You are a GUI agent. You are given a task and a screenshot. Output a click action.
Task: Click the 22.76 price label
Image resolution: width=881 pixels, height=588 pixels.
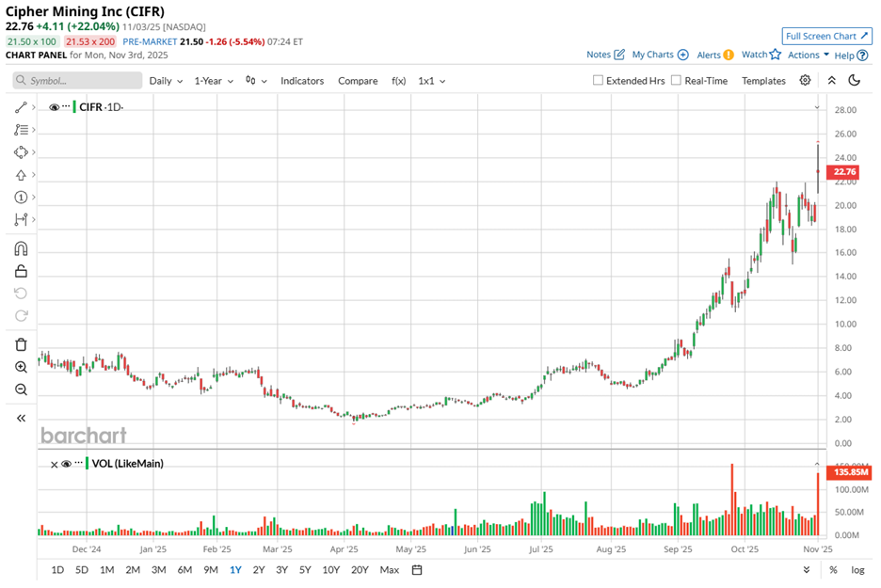click(x=843, y=172)
